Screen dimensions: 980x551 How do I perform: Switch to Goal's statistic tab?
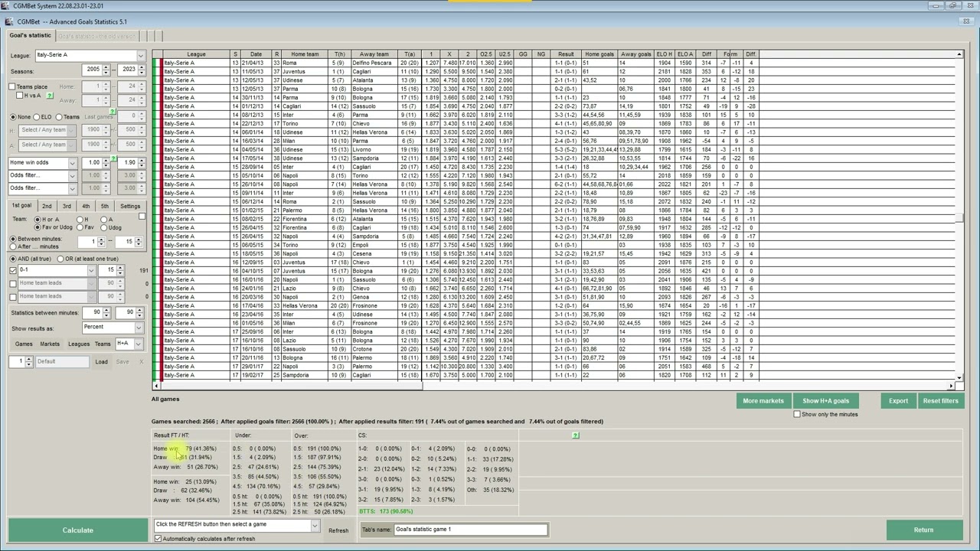[31, 35]
